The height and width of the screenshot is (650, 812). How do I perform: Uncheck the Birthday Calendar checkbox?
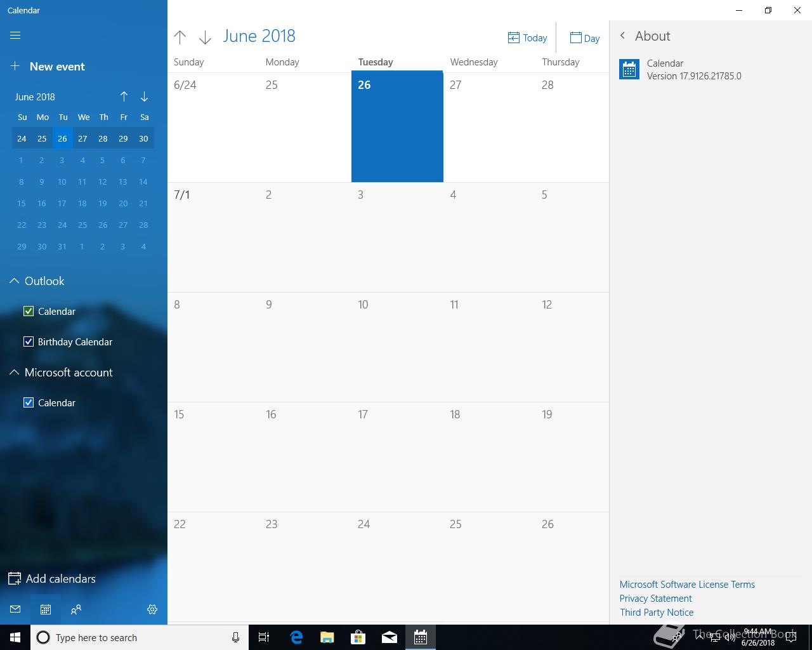pos(29,342)
